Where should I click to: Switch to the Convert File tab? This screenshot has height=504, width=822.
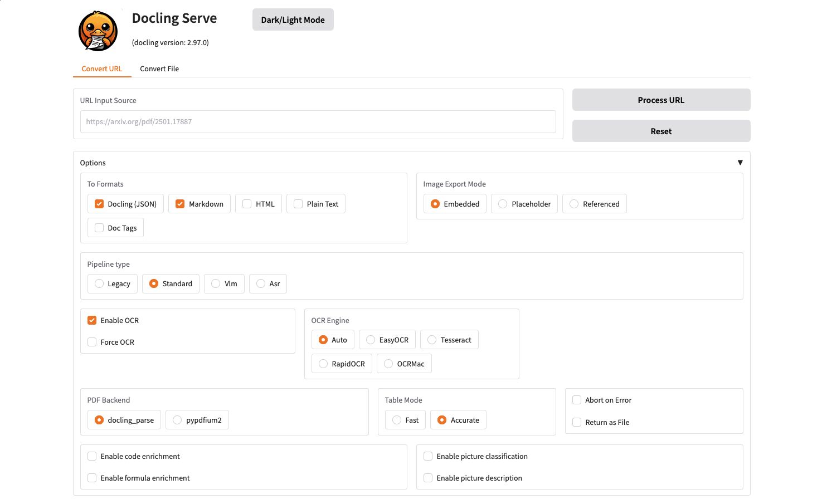[159, 68]
